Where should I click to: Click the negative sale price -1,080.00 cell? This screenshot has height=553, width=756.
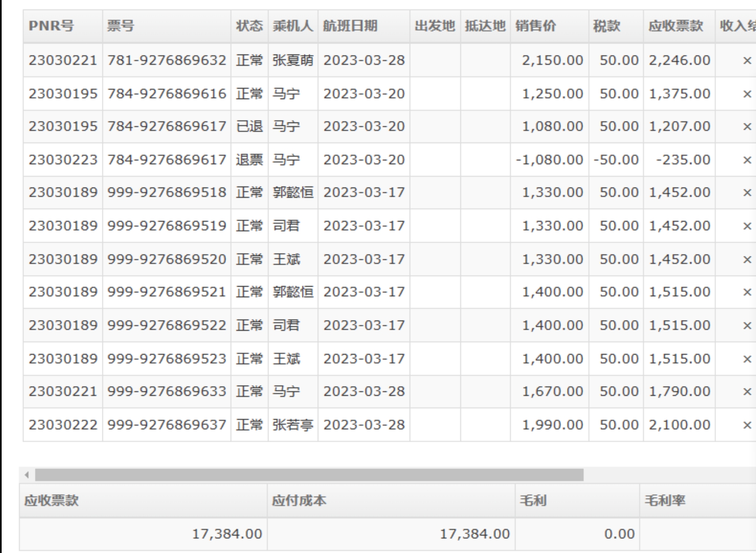[549, 160]
